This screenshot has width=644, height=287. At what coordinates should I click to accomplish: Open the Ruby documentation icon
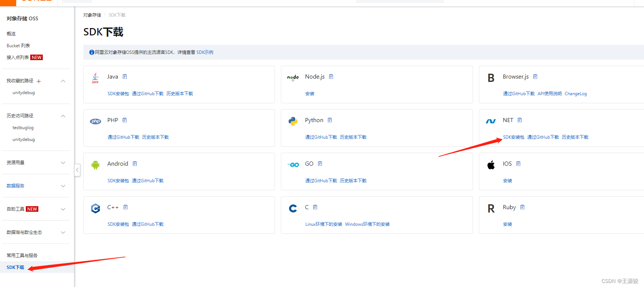pos(522,207)
